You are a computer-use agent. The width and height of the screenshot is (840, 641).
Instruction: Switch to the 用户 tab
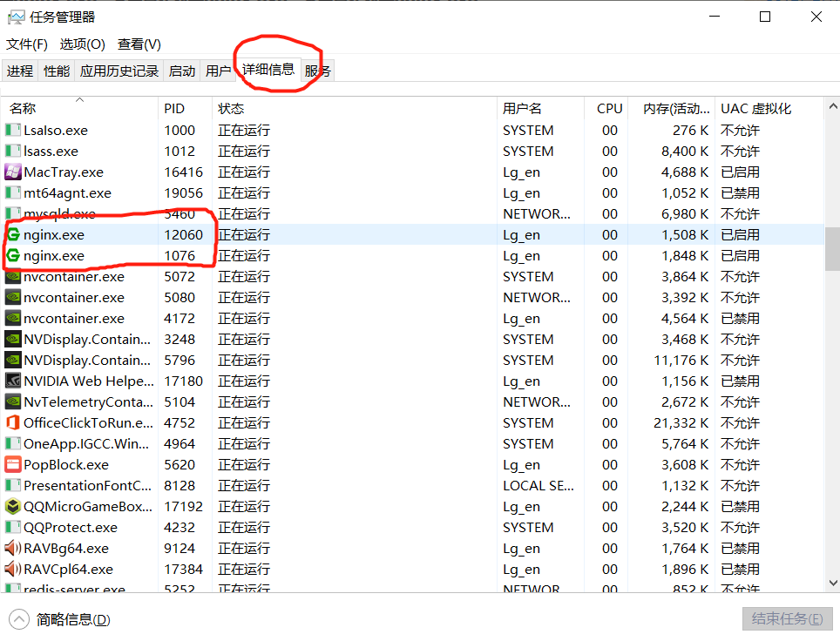(x=218, y=71)
